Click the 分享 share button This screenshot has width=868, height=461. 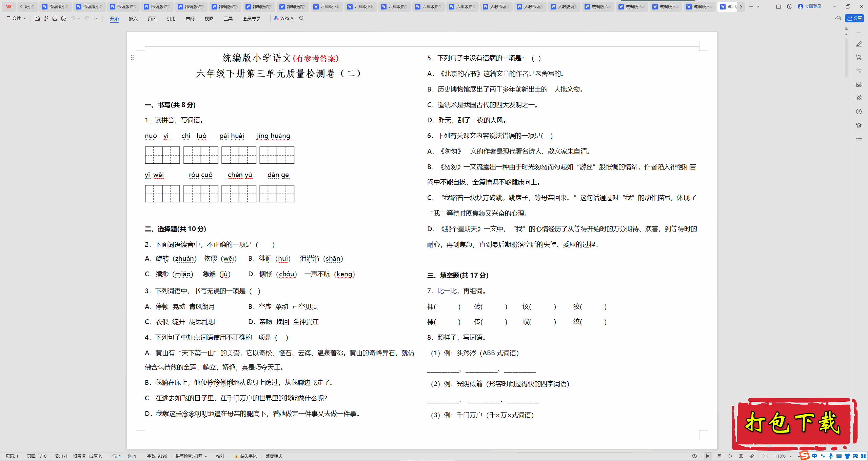point(854,18)
